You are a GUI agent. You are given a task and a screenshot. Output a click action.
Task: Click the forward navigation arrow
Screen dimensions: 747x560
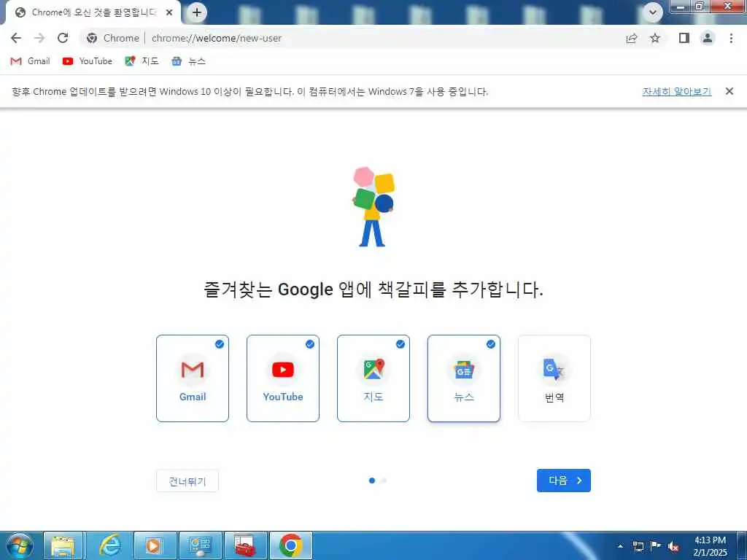pyautogui.click(x=39, y=38)
